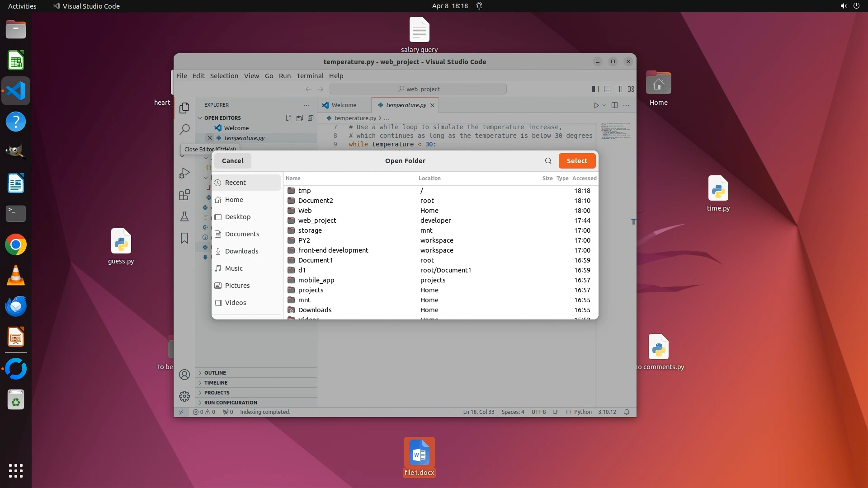The image size is (868, 488).
Task: Open the Testing flask icon
Action: (184, 217)
